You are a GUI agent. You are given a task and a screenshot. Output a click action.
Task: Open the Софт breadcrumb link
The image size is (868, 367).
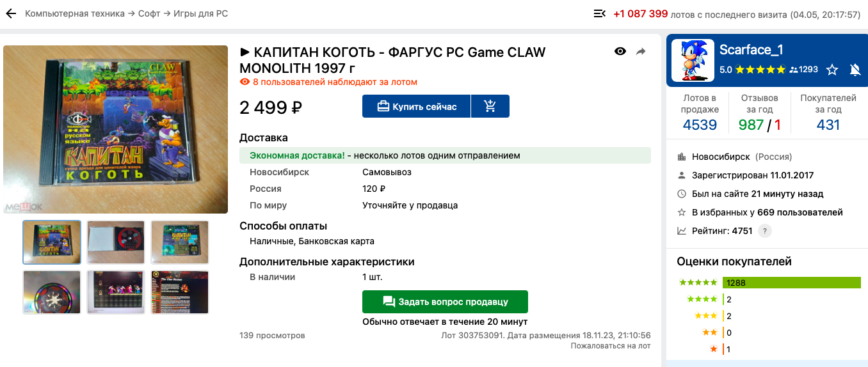click(x=149, y=13)
